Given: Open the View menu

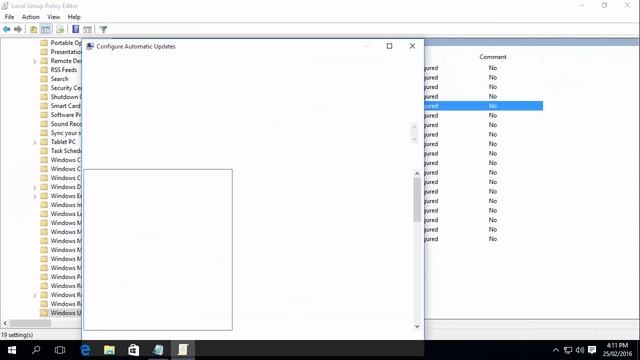Looking at the screenshot, I should pos(53,17).
